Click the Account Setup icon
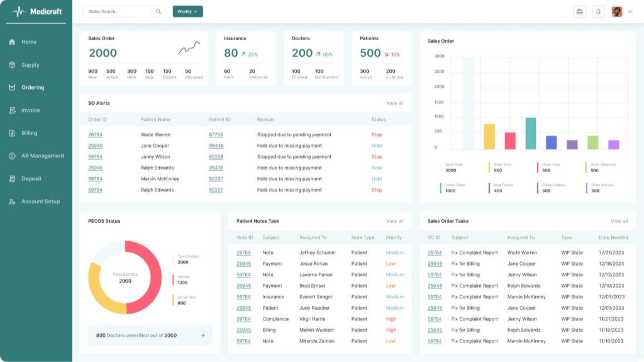 [12, 202]
